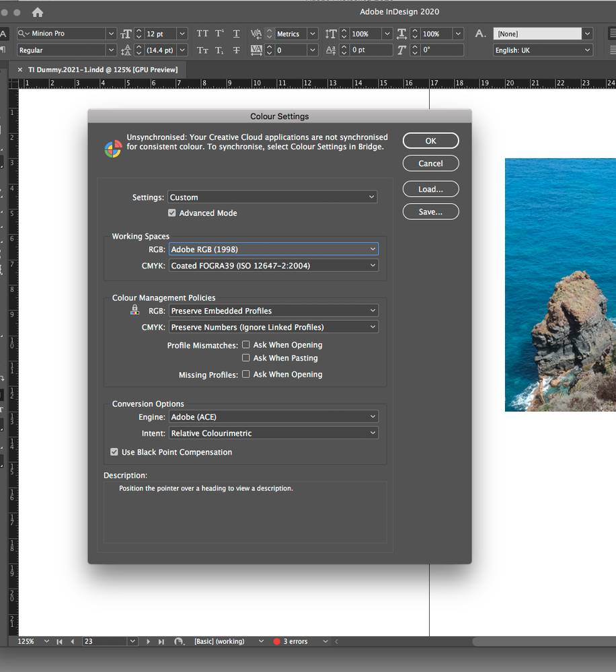The height and width of the screenshot is (672, 616).
Task: Click the Kerning icon next to Metrics
Action: pyautogui.click(x=256, y=34)
